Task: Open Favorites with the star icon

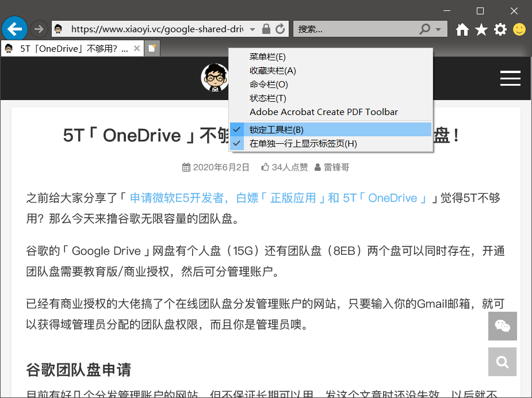Action: point(481,28)
